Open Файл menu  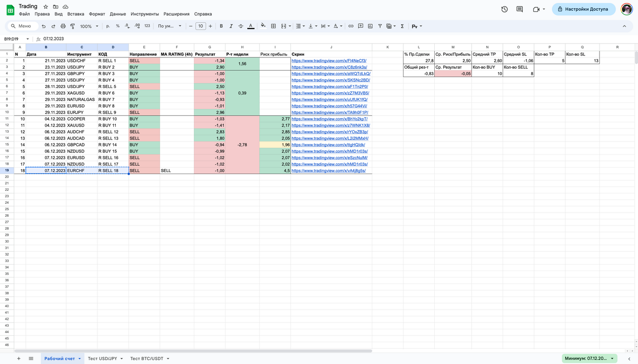pyautogui.click(x=24, y=14)
